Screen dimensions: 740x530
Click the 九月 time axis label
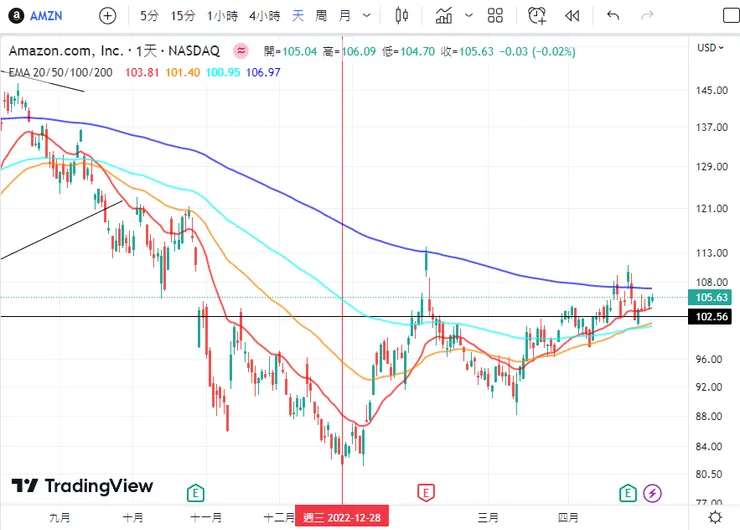pyautogui.click(x=59, y=518)
